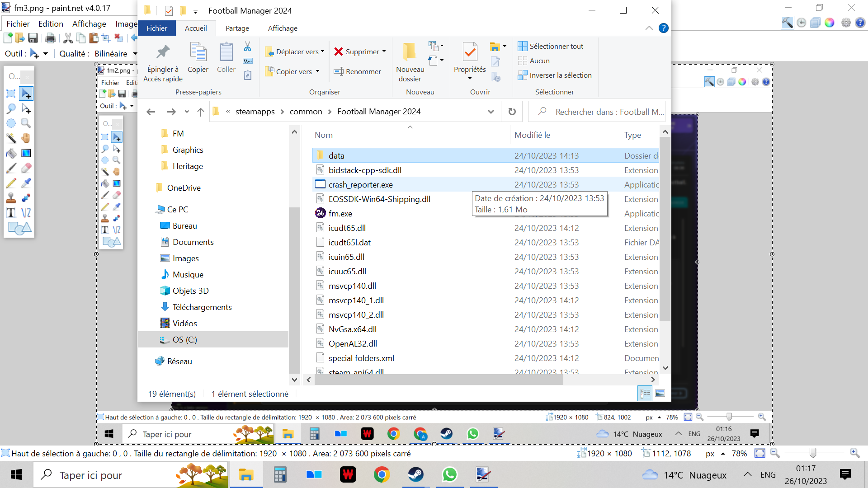
Task: Open Supprimer dropdown arrow
Action: pyautogui.click(x=384, y=52)
